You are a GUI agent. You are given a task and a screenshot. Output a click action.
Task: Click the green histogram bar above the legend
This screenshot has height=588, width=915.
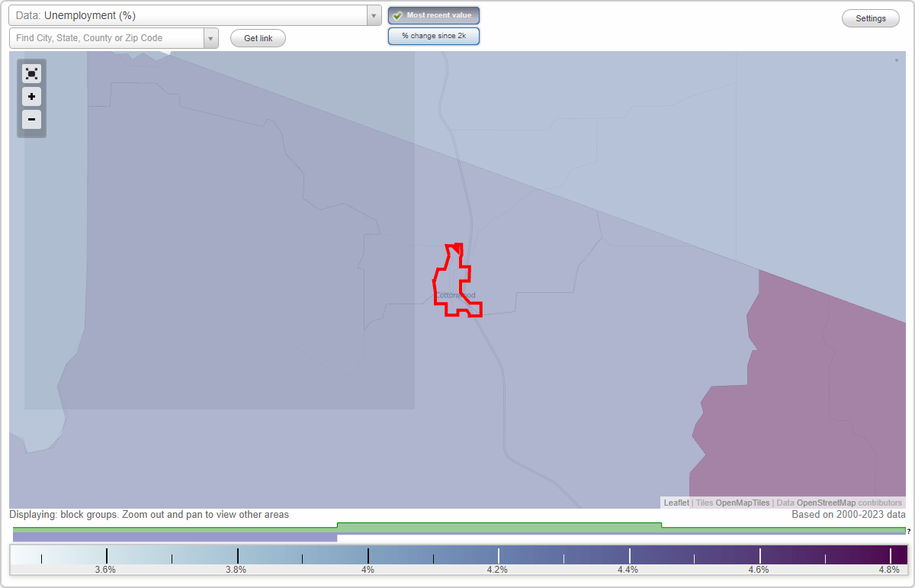click(x=499, y=527)
